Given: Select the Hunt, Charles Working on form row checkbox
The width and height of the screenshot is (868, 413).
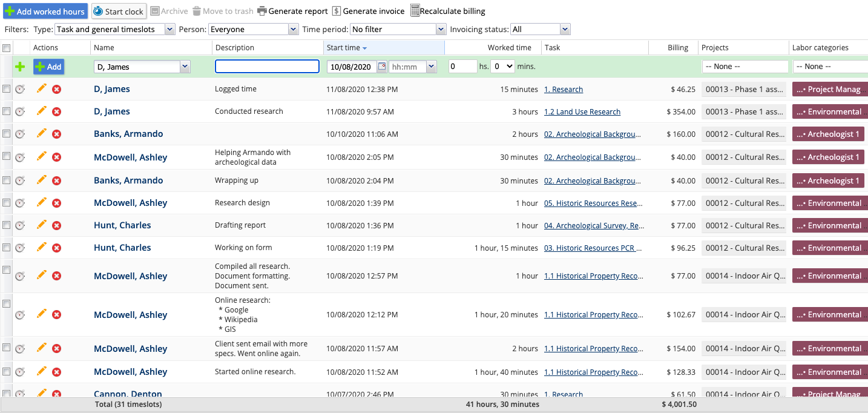Looking at the screenshot, I should tap(6, 248).
